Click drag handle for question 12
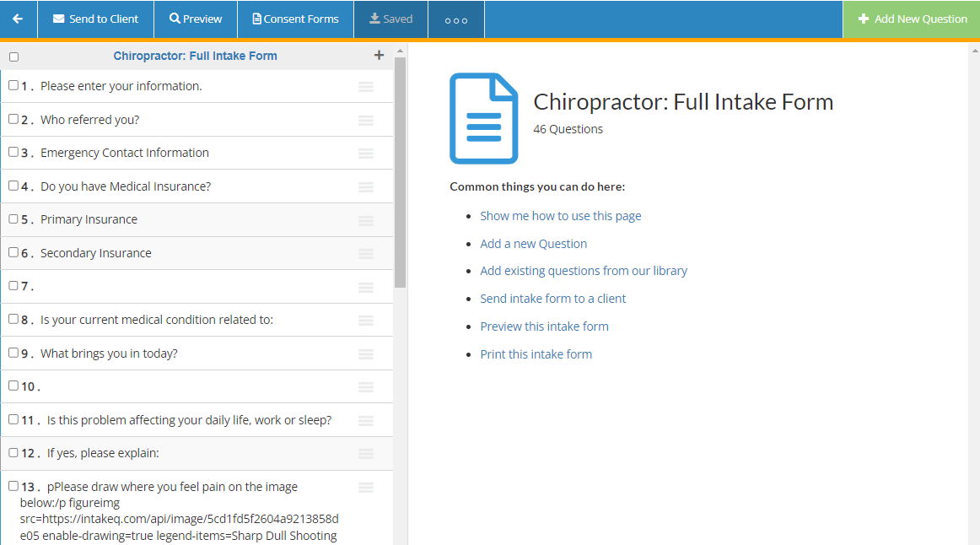 click(366, 454)
